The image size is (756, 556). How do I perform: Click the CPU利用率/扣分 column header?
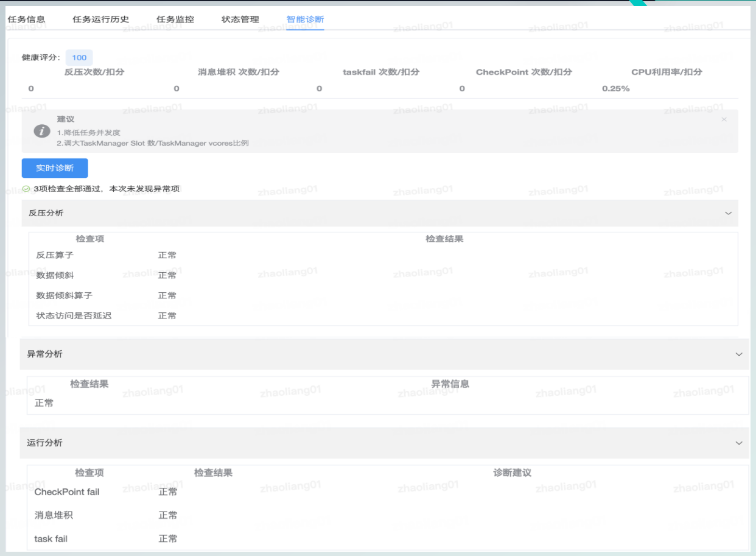[667, 72]
